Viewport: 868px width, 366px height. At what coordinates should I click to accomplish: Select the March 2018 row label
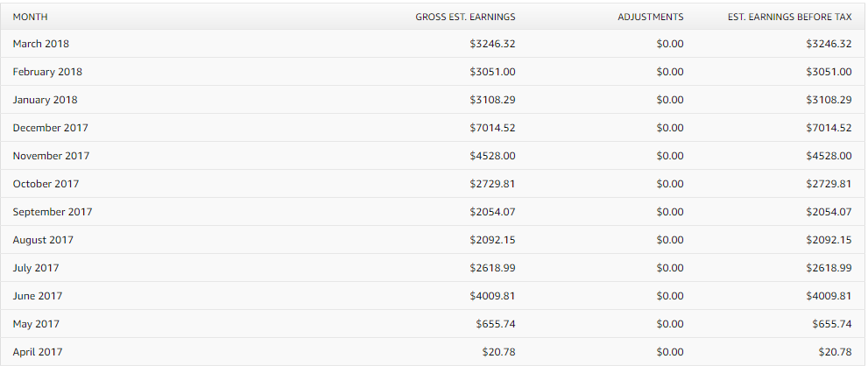pyautogui.click(x=41, y=44)
